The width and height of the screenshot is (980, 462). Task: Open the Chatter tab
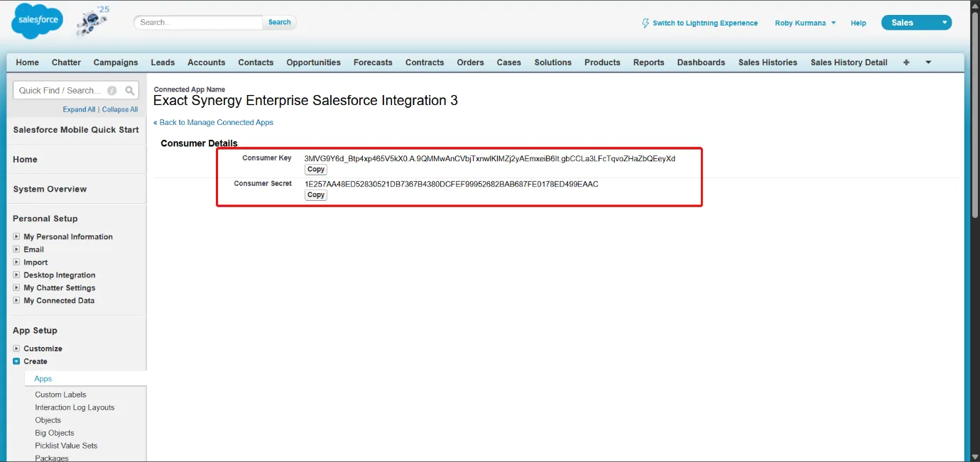click(66, 62)
